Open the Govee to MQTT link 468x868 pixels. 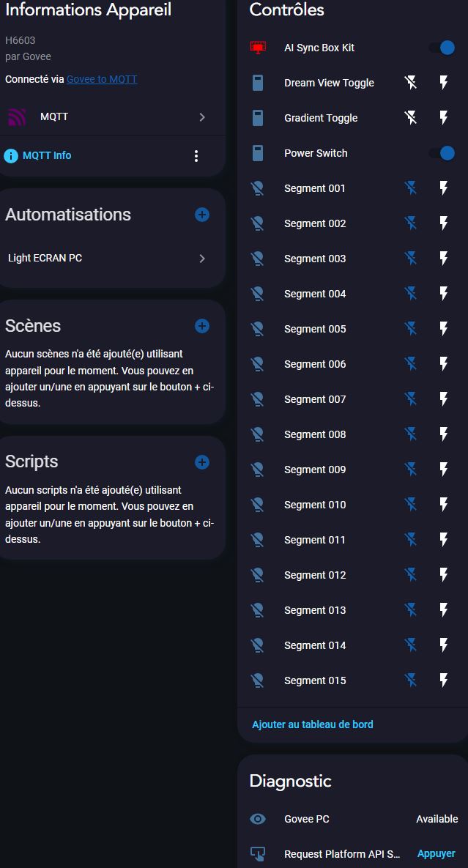pyautogui.click(x=102, y=79)
